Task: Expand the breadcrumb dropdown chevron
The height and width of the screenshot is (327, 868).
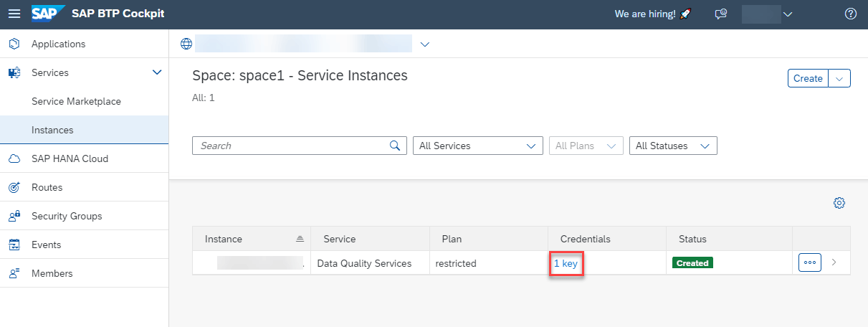Action: [424, 44]
